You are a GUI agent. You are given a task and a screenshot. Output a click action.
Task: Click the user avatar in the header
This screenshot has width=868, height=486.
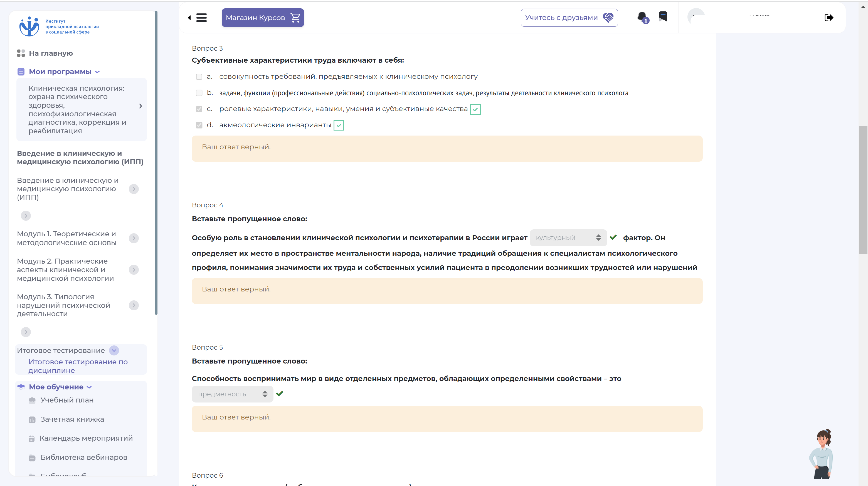point(696,17)
